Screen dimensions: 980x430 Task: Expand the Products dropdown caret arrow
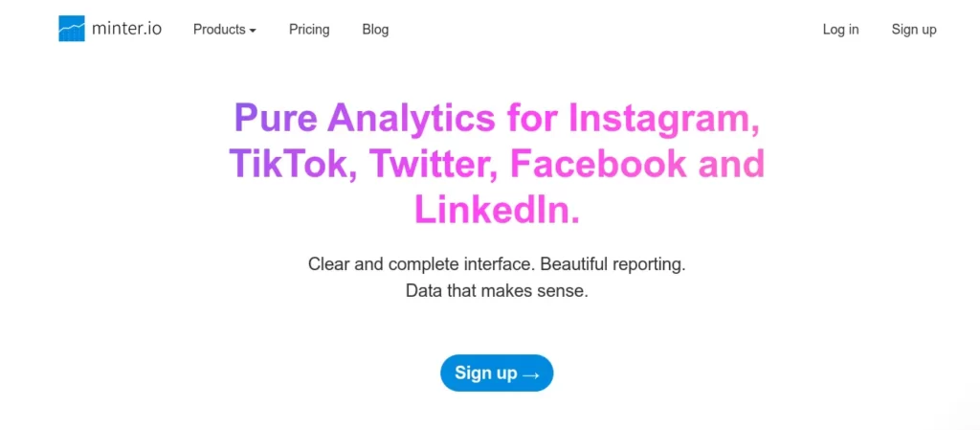pyautogui.click(x=253, y=31)
